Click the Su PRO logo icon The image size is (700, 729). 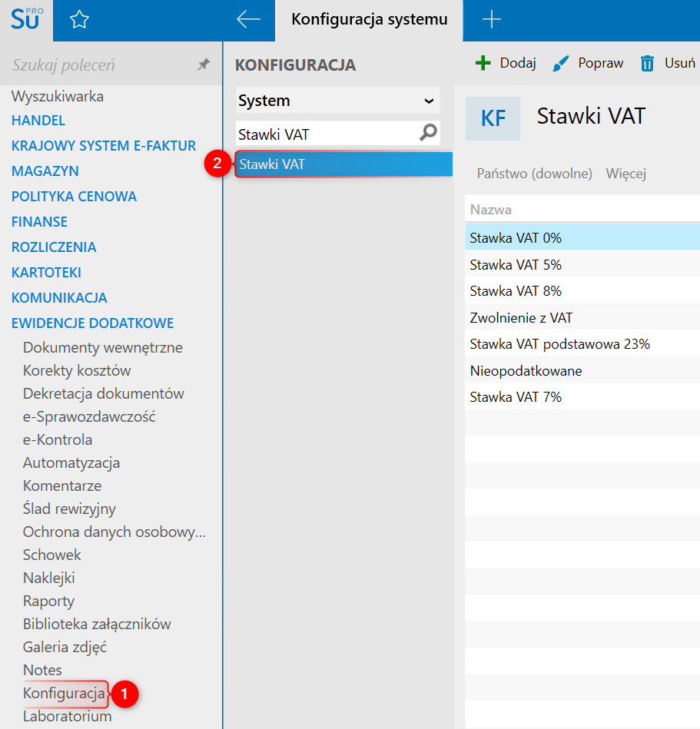(26, 19)
